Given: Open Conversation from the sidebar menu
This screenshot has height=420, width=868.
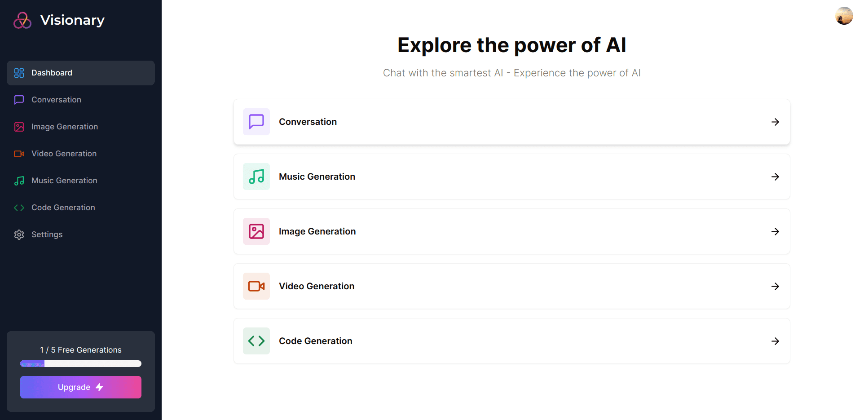Looking at the screenshot, I should coord(81,100).
